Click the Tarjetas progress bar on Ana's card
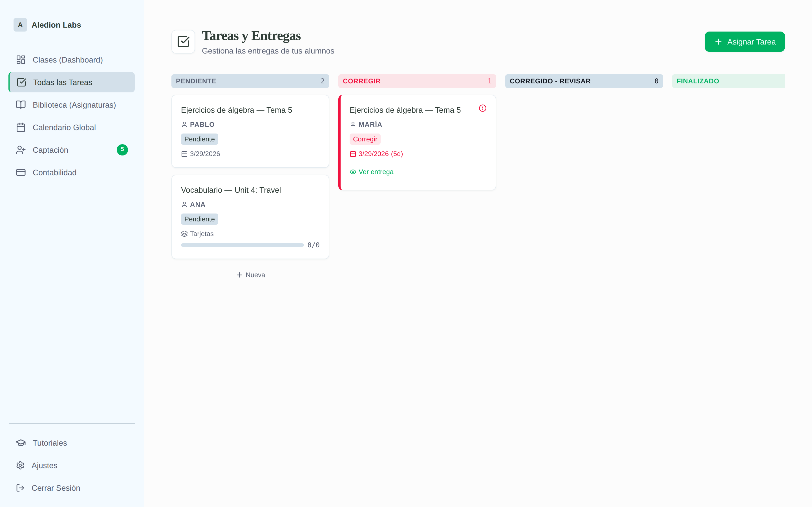Screen dimensions: 812x507 coord(242,245)
